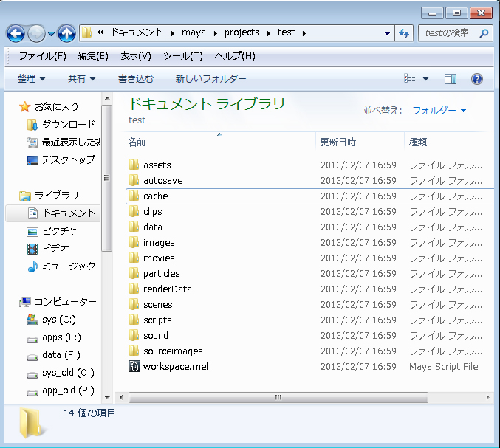Click the search magnifier icon
The width and height of the screenshot is (500, 448).
[484, 33]
